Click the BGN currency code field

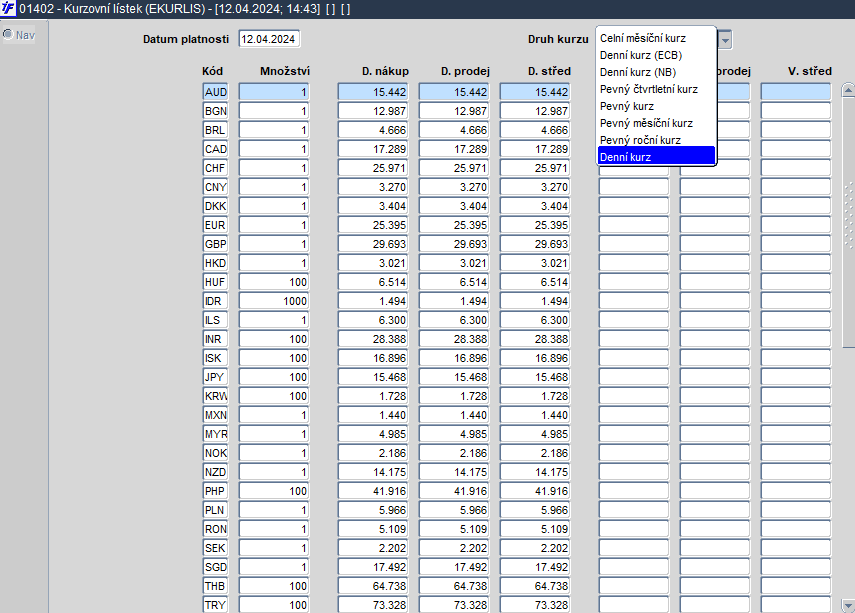click(215, 111)
